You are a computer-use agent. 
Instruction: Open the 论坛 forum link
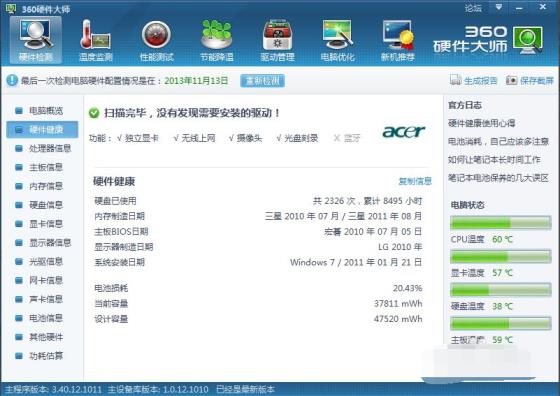[x=473, y=8]
